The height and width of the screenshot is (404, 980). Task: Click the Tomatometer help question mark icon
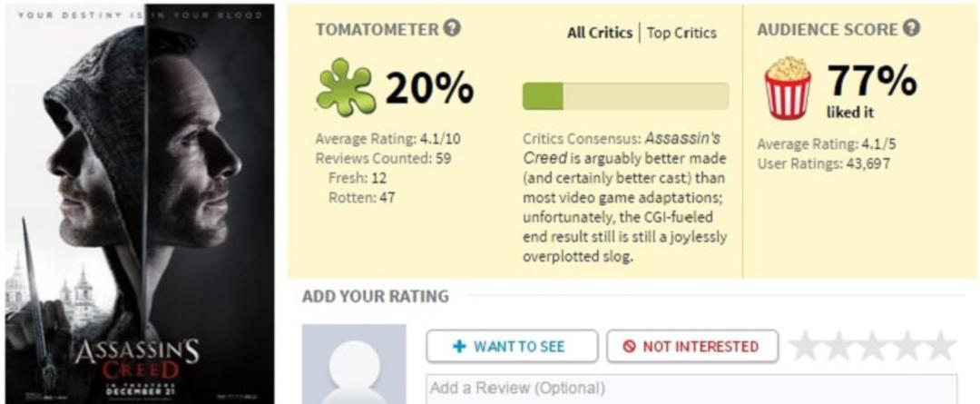pos(452,29)
